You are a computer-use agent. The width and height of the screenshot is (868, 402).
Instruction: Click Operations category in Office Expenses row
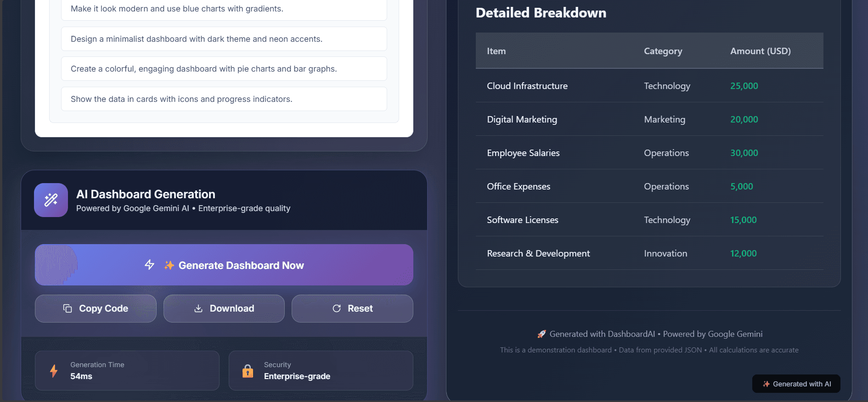pyautogui.click(x=666, y=186)
